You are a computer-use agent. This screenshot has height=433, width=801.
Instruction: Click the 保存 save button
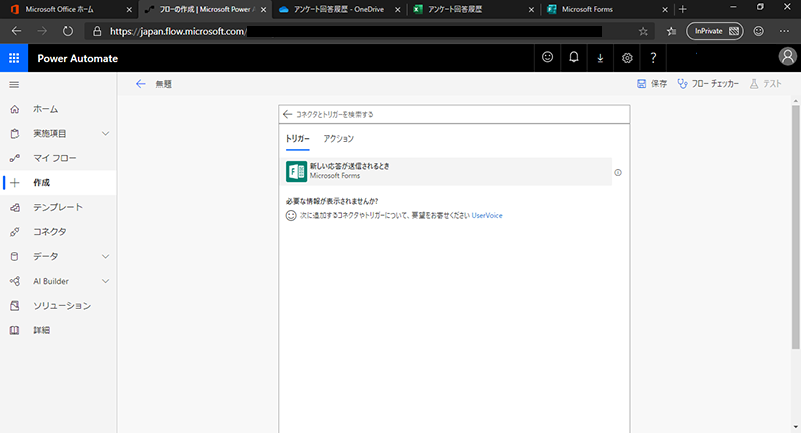(x=652, y=84)
